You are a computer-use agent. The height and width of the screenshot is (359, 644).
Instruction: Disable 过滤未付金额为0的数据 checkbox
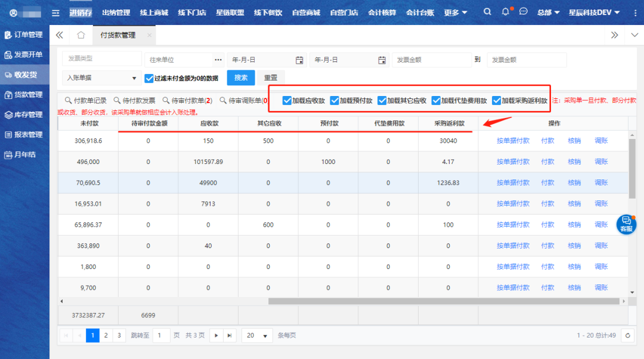click(x=150, y=78)
